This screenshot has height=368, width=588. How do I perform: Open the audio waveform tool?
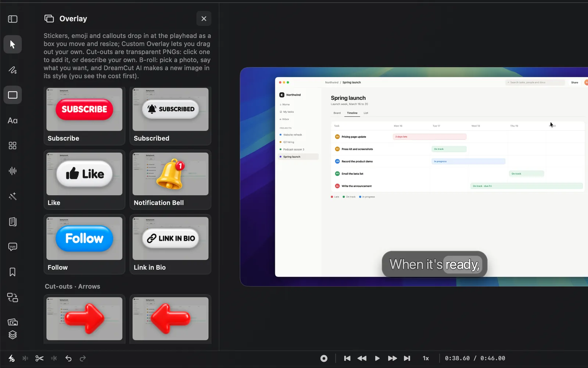click(x=12, y=171)
